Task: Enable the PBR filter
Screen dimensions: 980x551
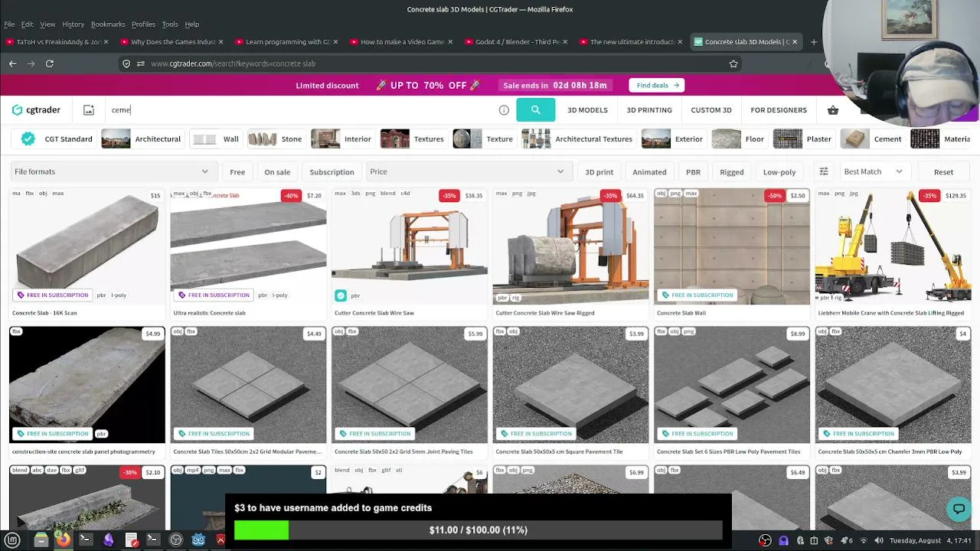Action: [x=693, y=172]
